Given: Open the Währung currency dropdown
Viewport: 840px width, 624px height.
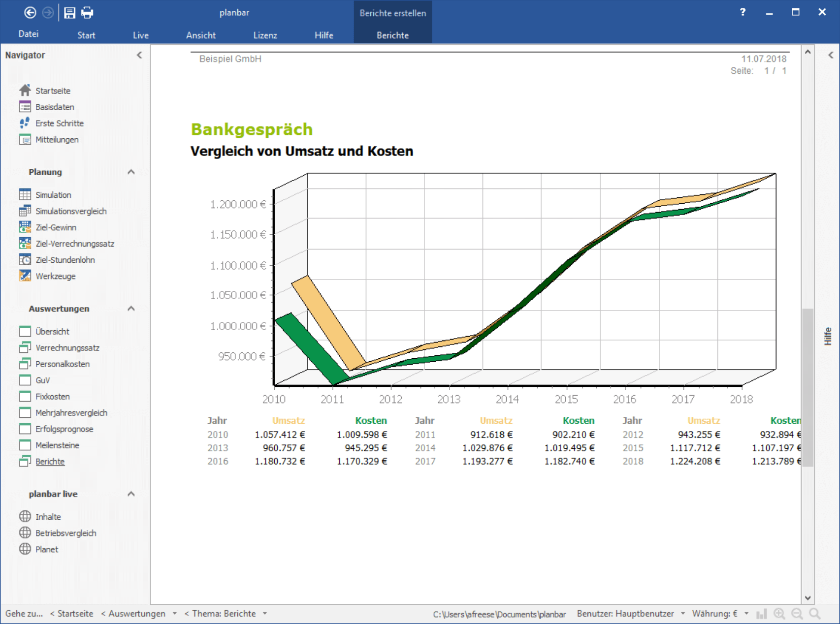Looking at the screenshot, I should (746, 614).
